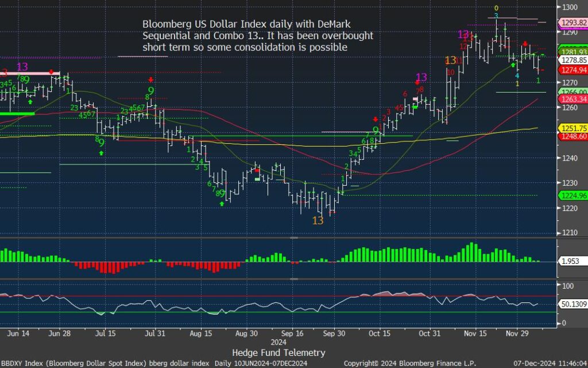
Task: Click the Nov 29 date label
Action: [517, 333]
